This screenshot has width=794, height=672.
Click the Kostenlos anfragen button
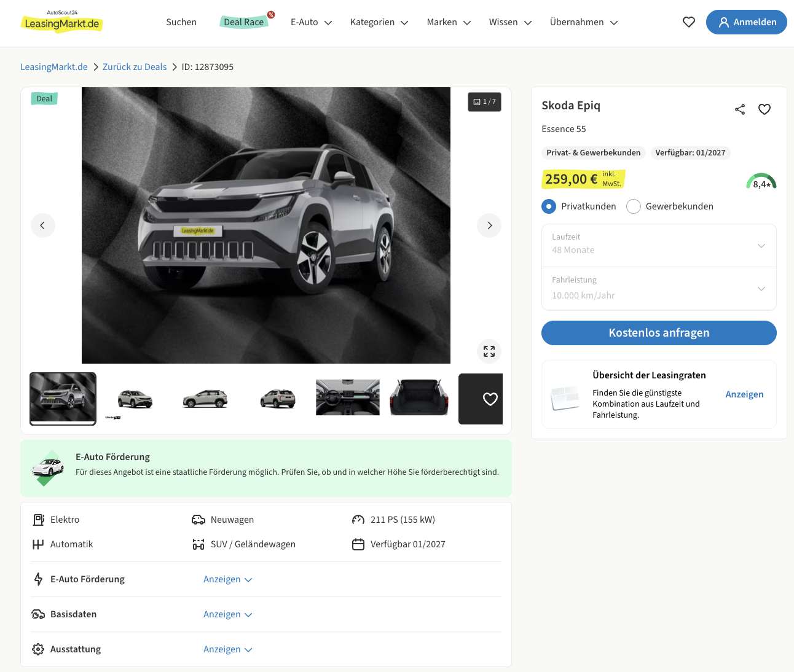click(659, 333)
